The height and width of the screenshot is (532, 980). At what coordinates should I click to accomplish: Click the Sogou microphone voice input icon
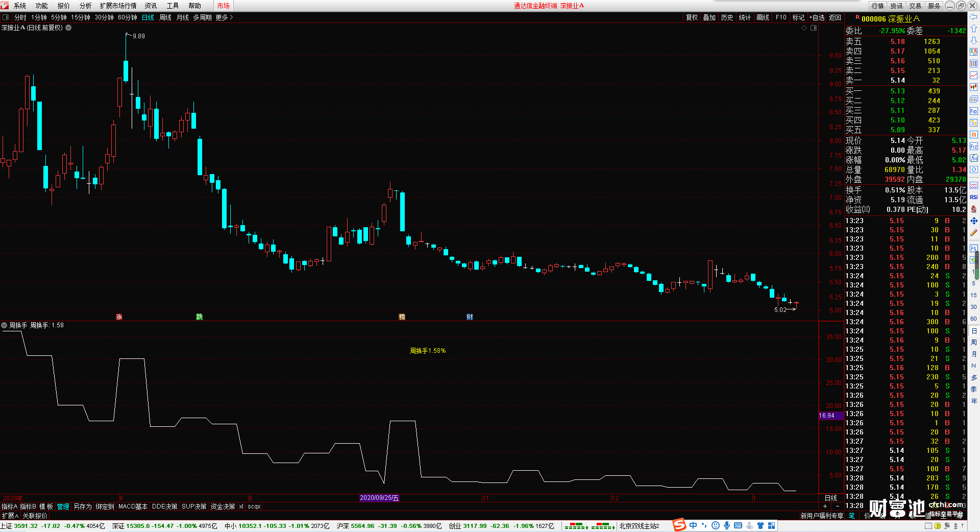pos(726,525)
